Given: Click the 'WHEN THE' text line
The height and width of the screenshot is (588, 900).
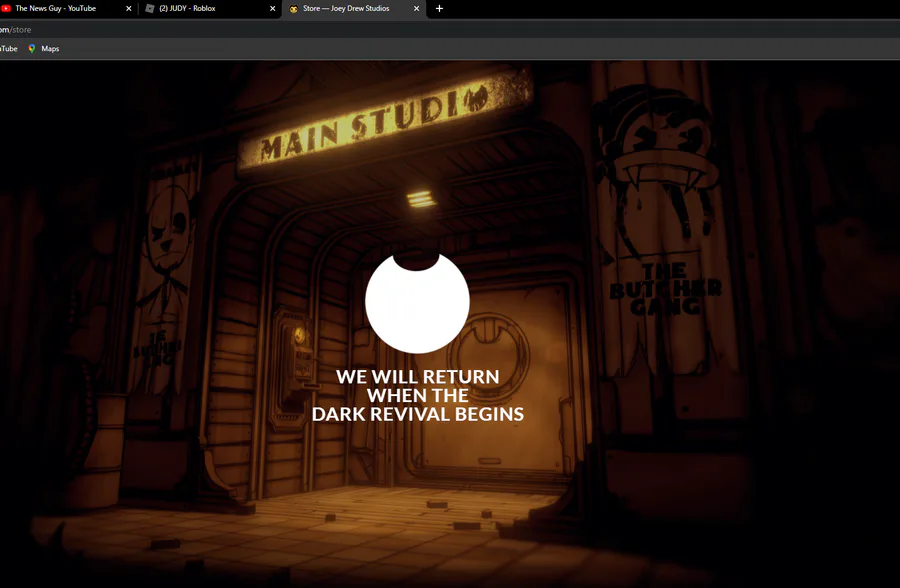Looking at the screenshot, I should click(x=417, y=396).
